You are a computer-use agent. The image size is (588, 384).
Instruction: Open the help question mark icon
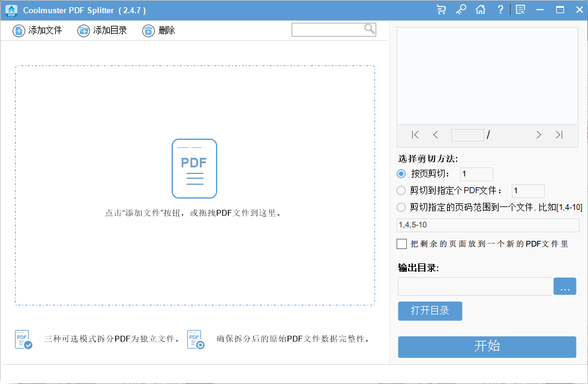click(x=500, y=10)
